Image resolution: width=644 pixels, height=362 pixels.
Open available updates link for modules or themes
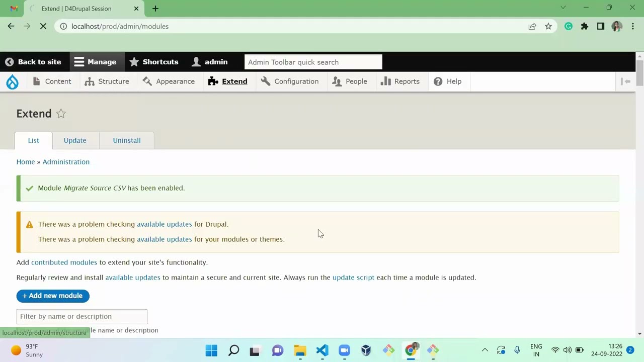165,239
